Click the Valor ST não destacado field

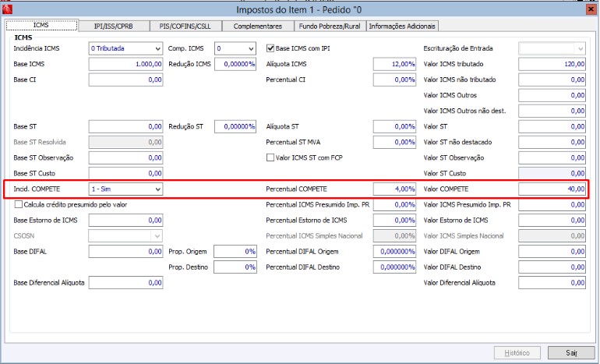[x=552, y=142]
